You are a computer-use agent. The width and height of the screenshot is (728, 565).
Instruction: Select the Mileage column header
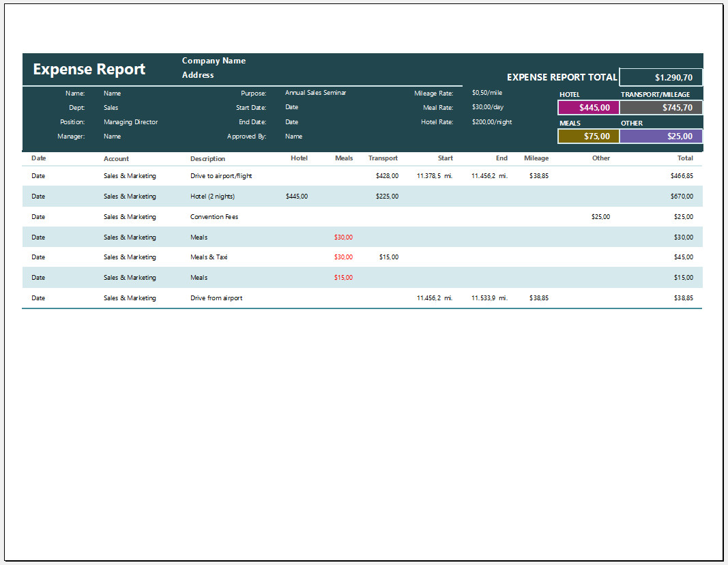pos(536,158)
